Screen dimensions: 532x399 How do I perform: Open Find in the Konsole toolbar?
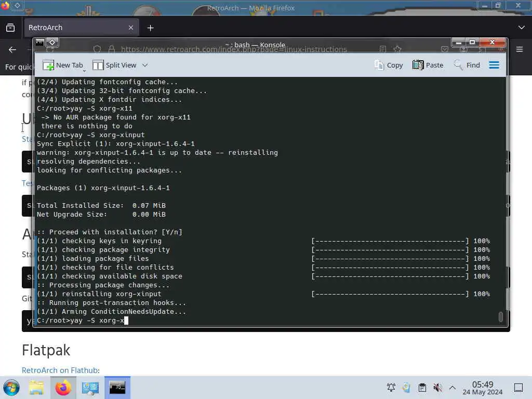pyautogui.click(x=467, y=65)
